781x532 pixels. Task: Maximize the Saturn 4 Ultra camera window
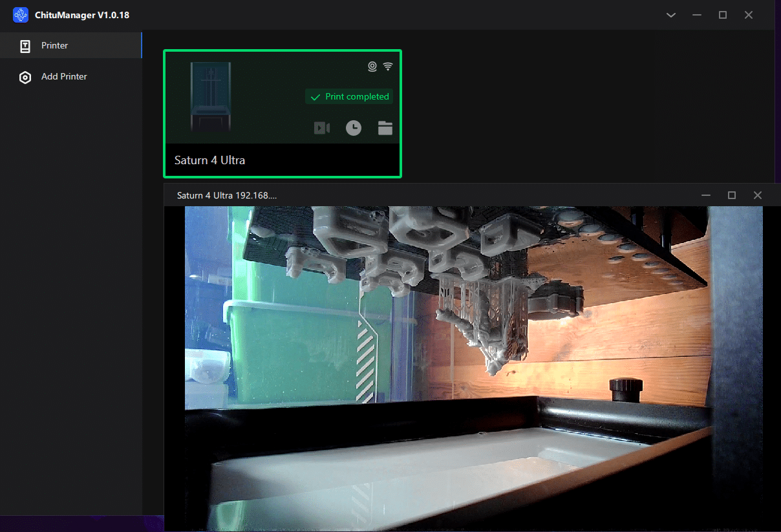tap(732, 195)
